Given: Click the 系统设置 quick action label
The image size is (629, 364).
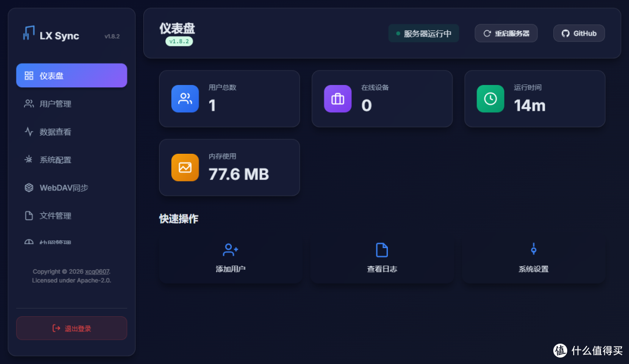Looking at the screenshot, I should (533, 269).
